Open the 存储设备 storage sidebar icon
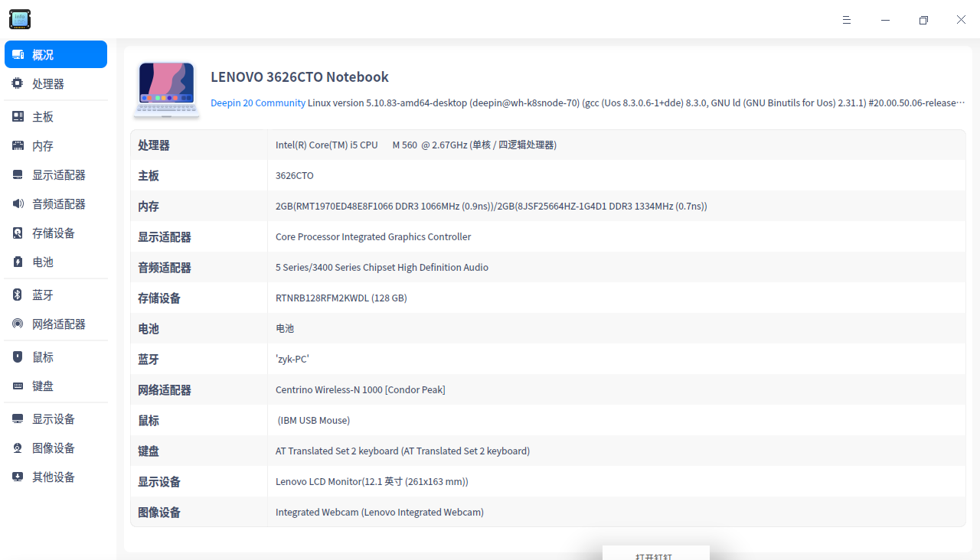Screen dimensions: 980x560 pyautogui.click(x=18, y=233)
